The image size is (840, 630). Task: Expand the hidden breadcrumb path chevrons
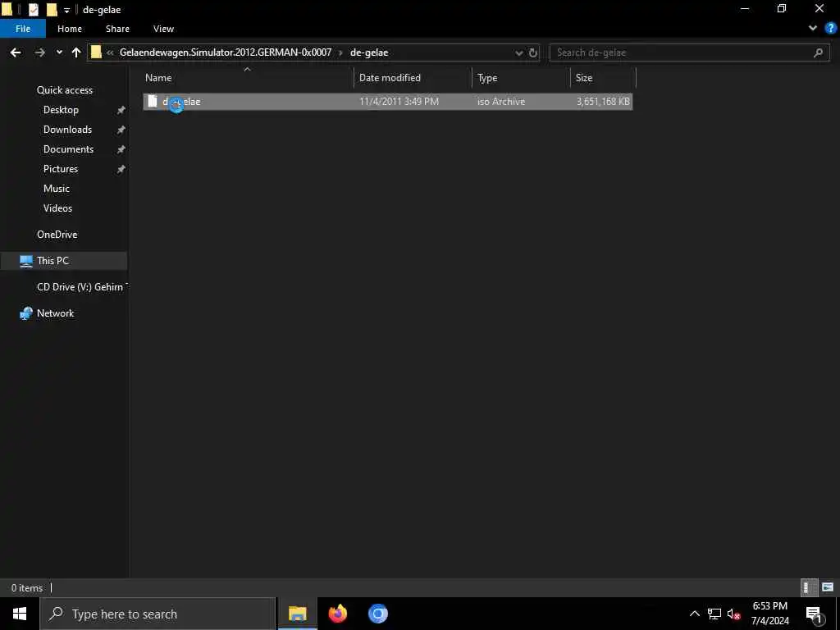tap(110, 52)
